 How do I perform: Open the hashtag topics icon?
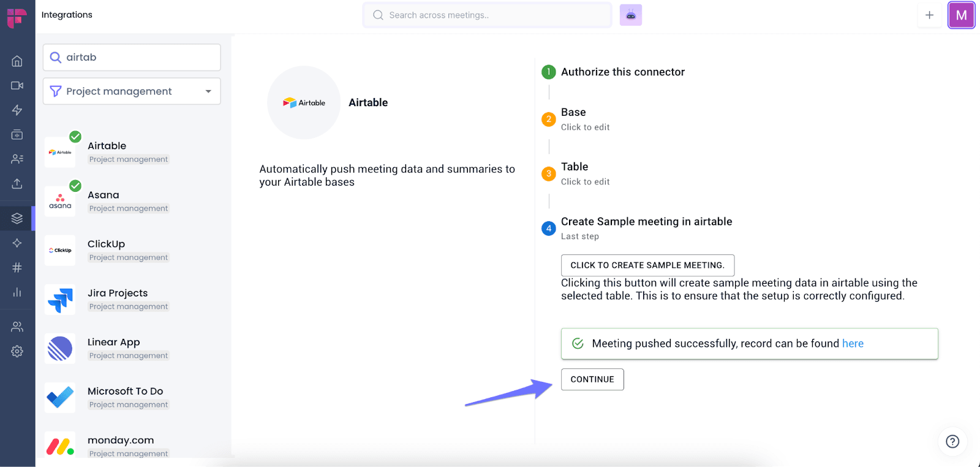tap(17, 268)
